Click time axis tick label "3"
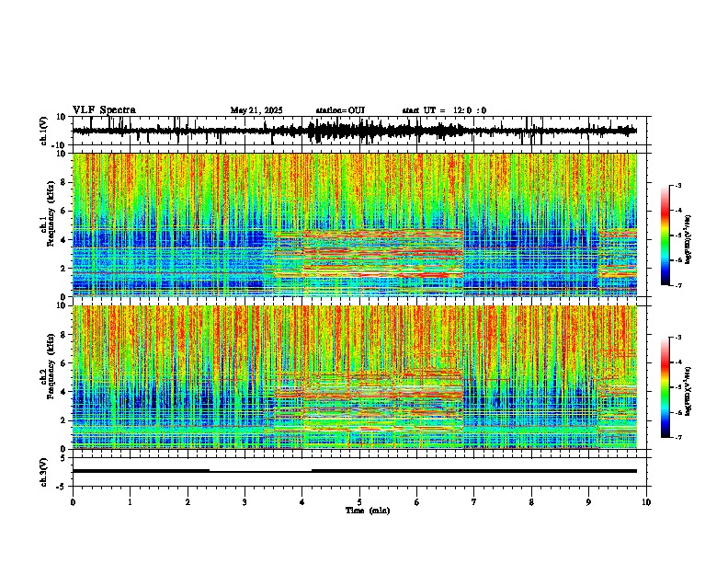This screenshot has height=563, width=728. pos(245,502)
